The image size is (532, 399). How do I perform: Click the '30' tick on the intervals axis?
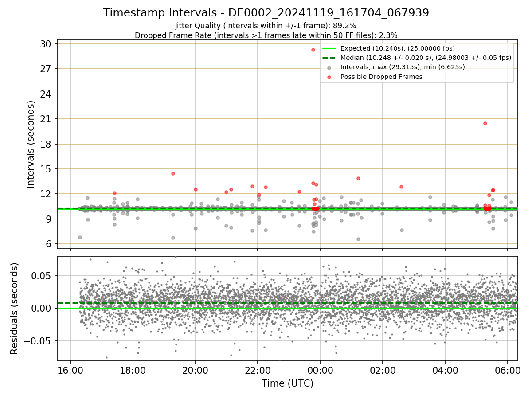click(46, 44)
